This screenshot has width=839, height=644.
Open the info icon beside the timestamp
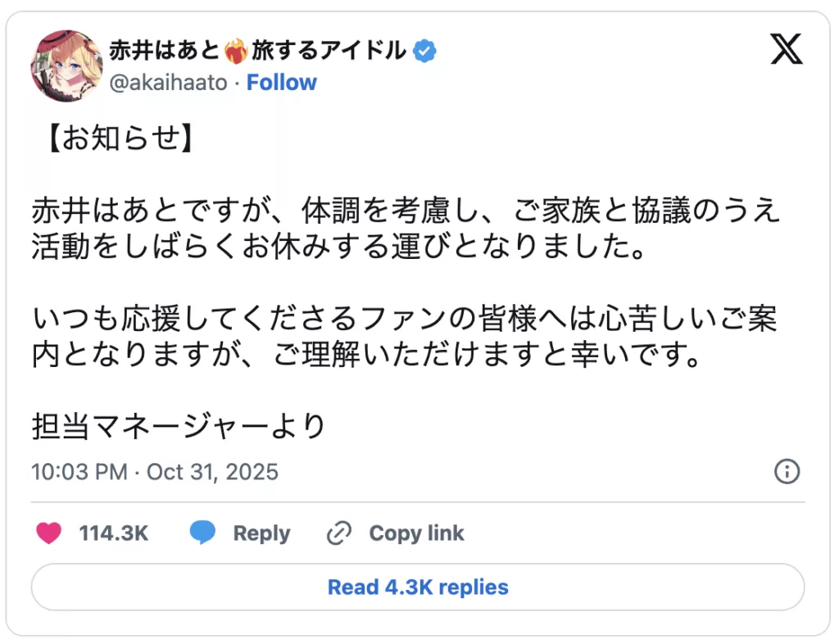[x=787, y=472]
